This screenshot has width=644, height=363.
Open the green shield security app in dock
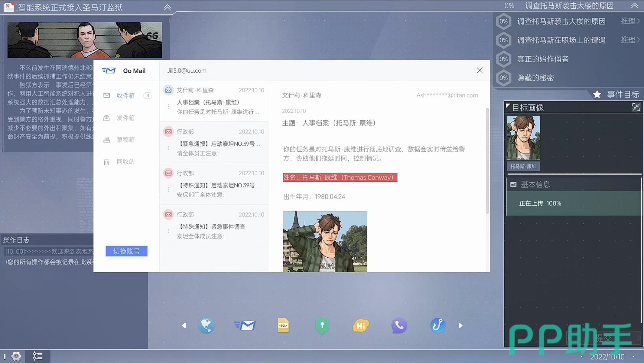[322, 326]
